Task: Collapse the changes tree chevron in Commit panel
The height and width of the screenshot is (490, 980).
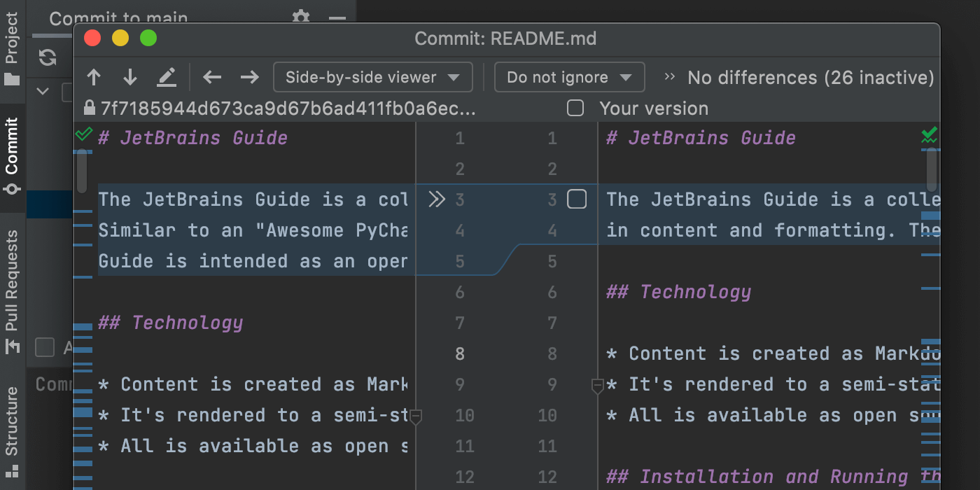Action: pos(42,91)
